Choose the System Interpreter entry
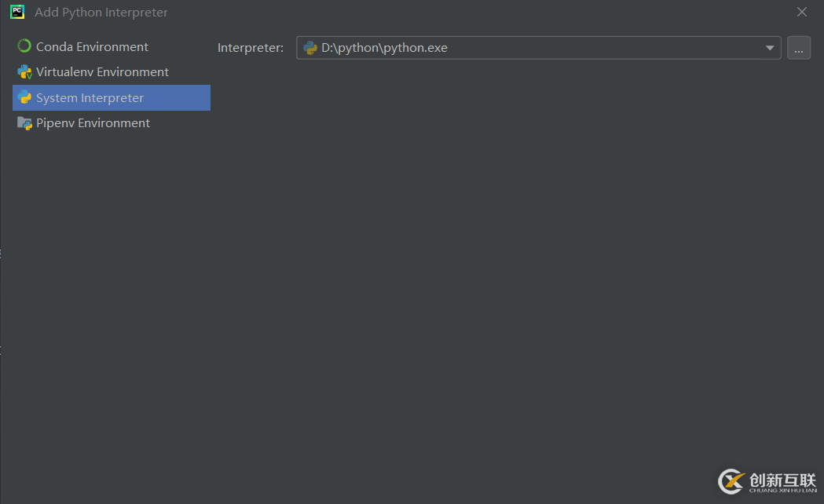The image size is (824, 504). coord(90,98)
